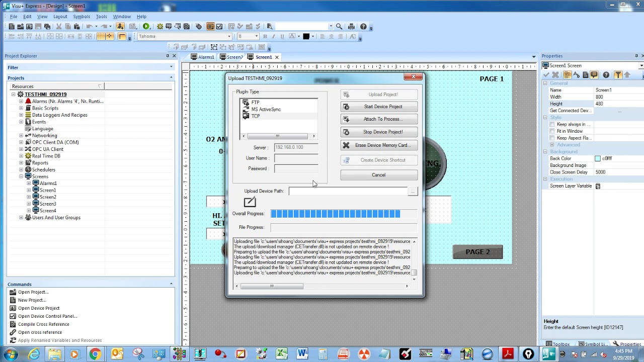Open the Symbols menu
The width and height of the screenshot is (644, 362).
pyautogui.click(x=82, y=17)
